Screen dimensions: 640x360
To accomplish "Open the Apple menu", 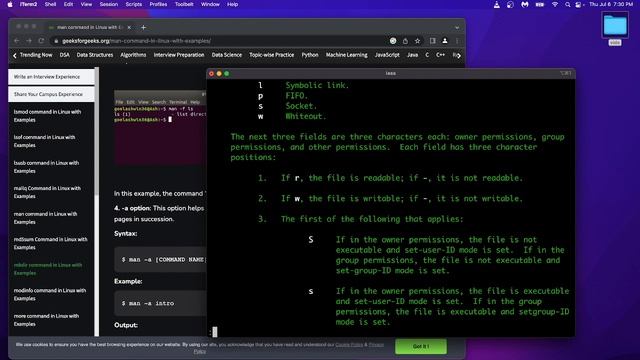I will [x=10, y=4].
